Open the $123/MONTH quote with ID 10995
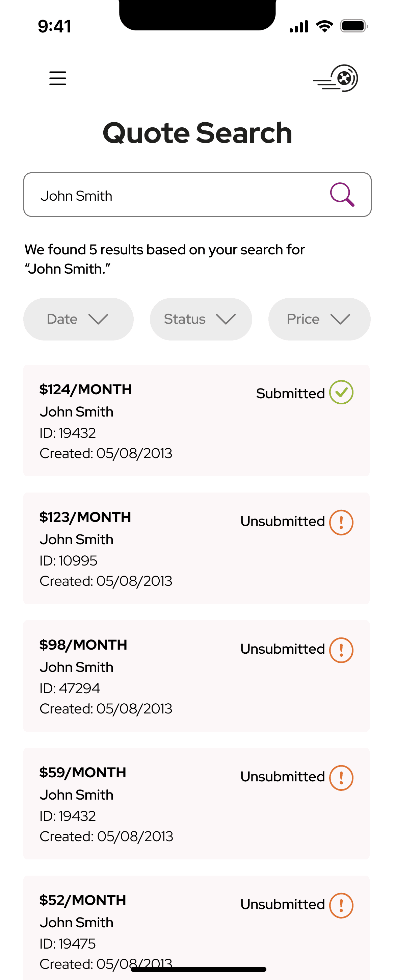395x980 pixels. pos(196,549)
